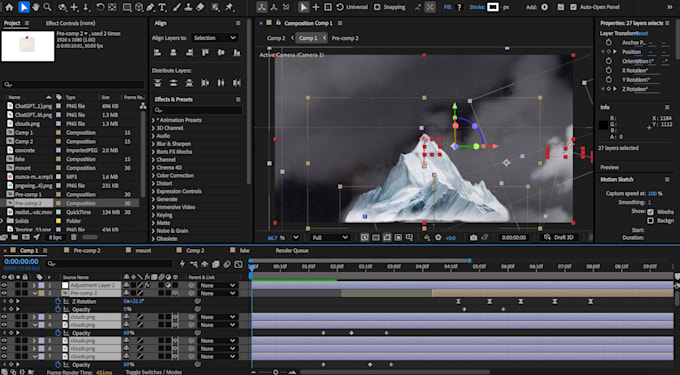Hide layer 5 clouds.png eye icon
The height and width of the screenshot is (375, 680).
[x=4, y=341]
